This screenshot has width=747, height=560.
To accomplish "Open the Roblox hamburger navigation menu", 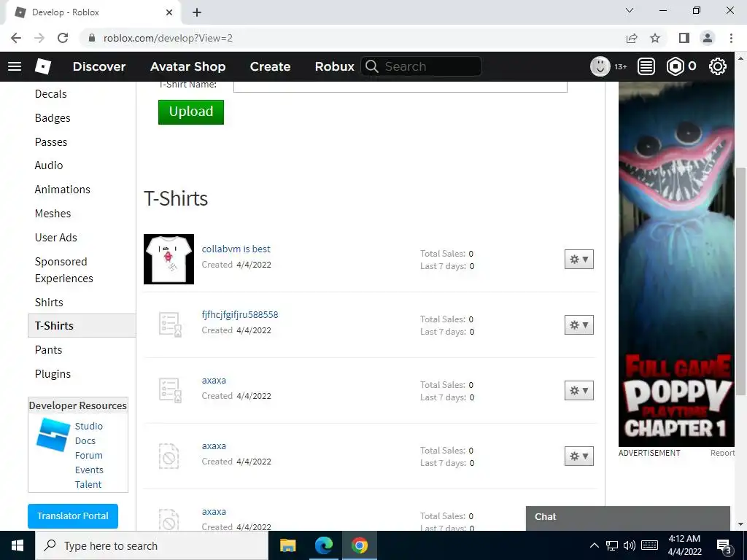I will point(15,66).
